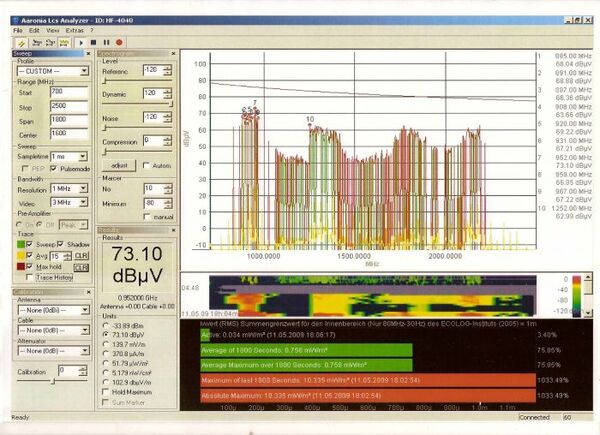Click the yellow Avg trace color swatch

click(21, 255)
